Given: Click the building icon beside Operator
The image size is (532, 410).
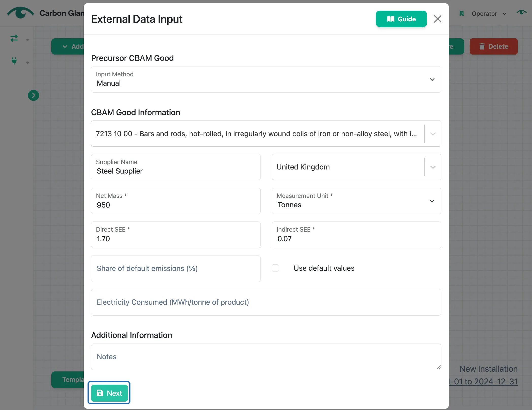Looking at the screenshot, I should tap(462, 14).
